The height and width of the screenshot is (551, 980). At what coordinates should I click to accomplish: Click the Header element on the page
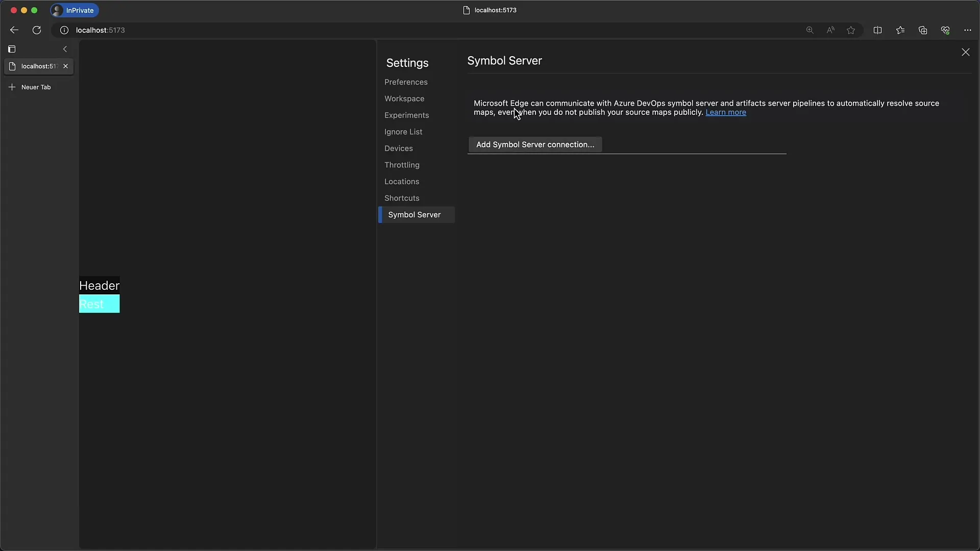[x=99, y=285]
